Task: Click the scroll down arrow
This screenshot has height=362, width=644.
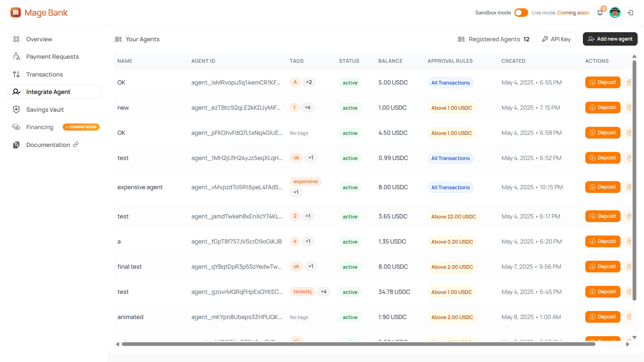Action: click(x=634, y=338)
